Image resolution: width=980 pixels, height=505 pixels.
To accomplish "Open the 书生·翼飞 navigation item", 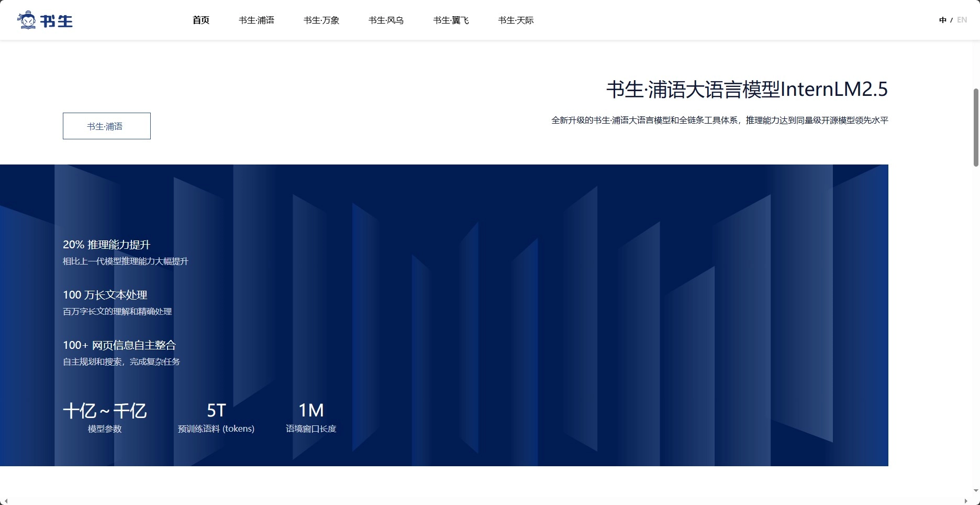I will (451, 20).
